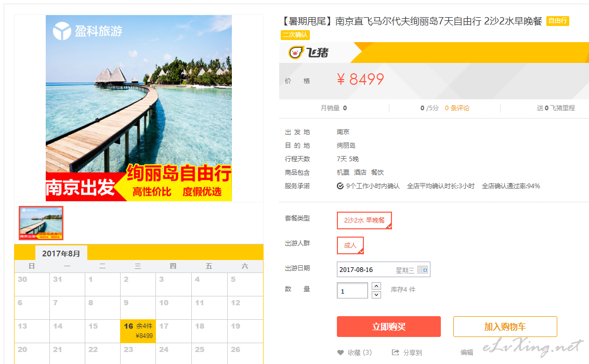Viewport: 589px width, 364px height.
Task: Open the 出游日期 date dropdown field
Action: tap(384, 269)
